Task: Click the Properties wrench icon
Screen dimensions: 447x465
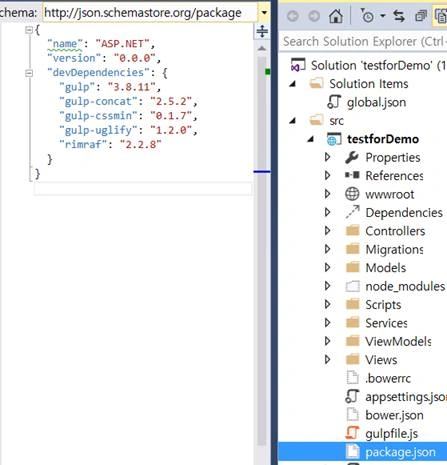Action: (x=352, y=157)
